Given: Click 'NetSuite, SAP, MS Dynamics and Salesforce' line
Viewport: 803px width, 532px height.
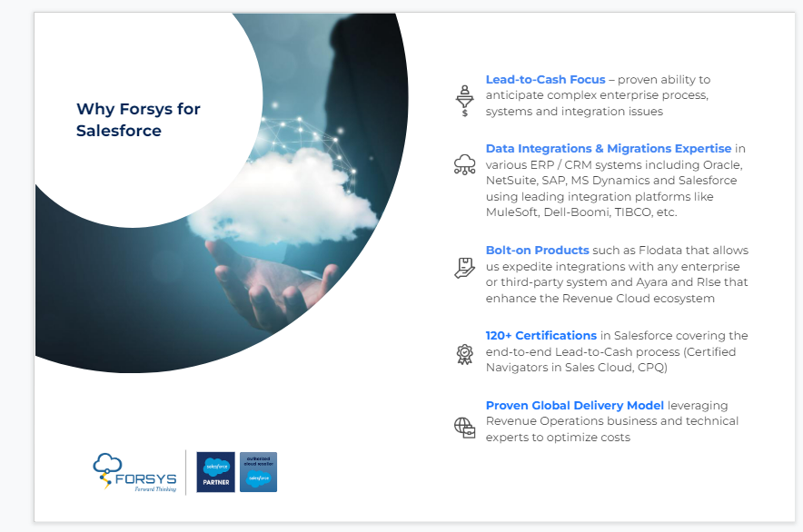Looking at the screenshot, I should [x=611, y=181].
